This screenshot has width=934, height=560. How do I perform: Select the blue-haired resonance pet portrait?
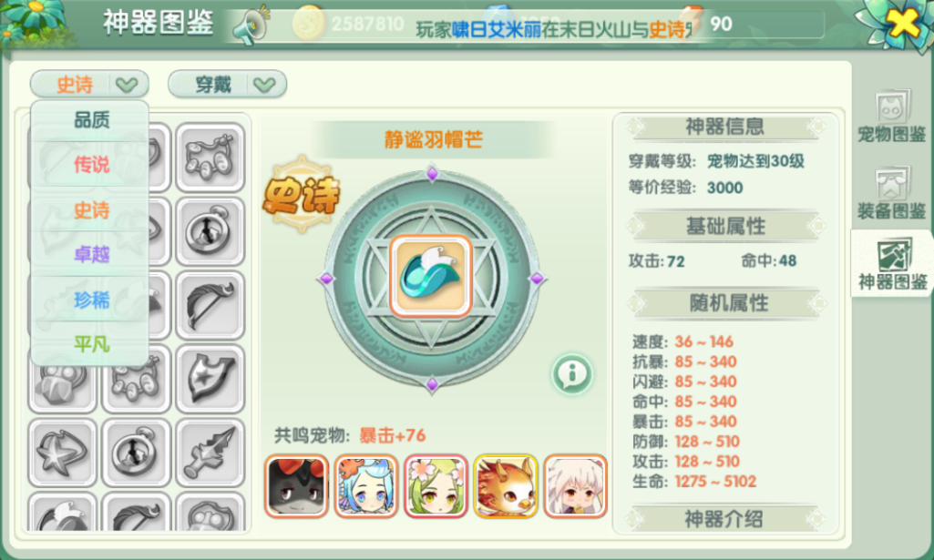365,486
